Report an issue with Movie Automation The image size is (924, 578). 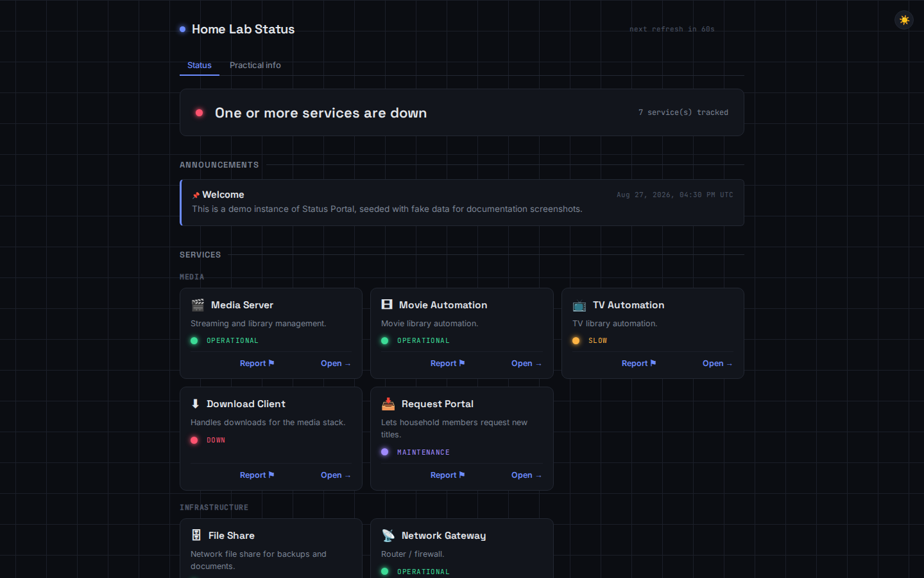[447, 363]
